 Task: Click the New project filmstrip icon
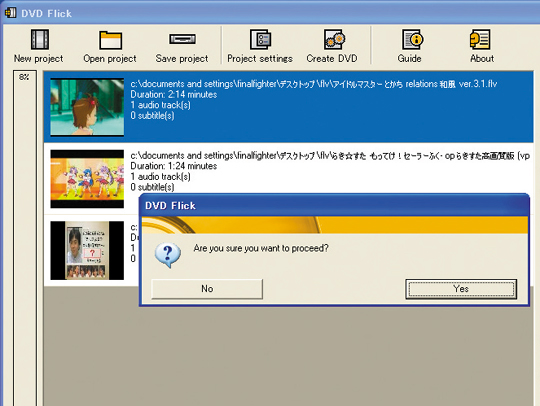(40, 40)
